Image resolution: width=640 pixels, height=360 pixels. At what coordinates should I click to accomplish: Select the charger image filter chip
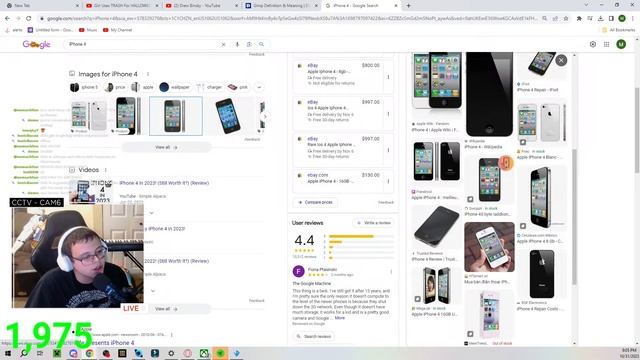[209, 87]
